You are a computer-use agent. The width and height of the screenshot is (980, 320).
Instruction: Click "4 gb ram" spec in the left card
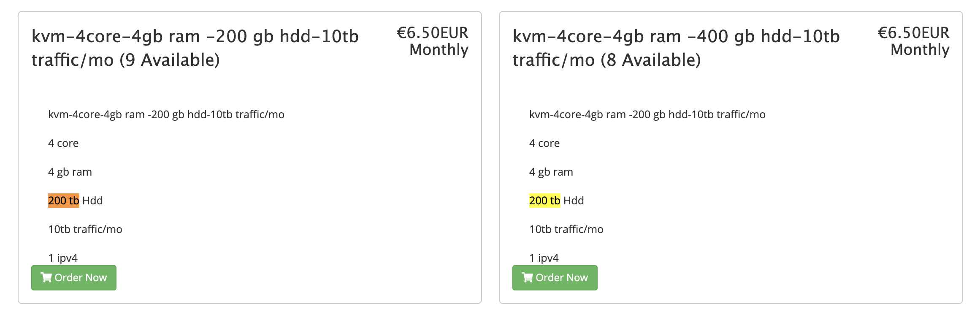[70, 172]
